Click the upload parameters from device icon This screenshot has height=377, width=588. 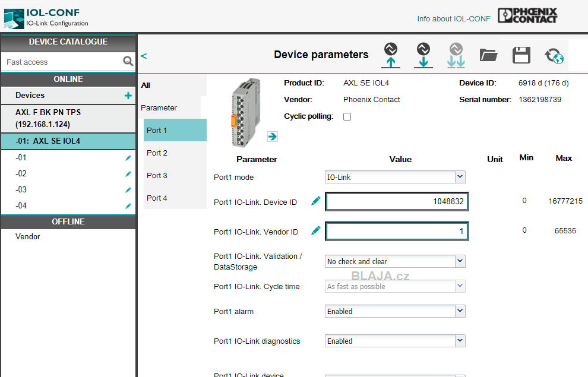(x=391, y=55)
